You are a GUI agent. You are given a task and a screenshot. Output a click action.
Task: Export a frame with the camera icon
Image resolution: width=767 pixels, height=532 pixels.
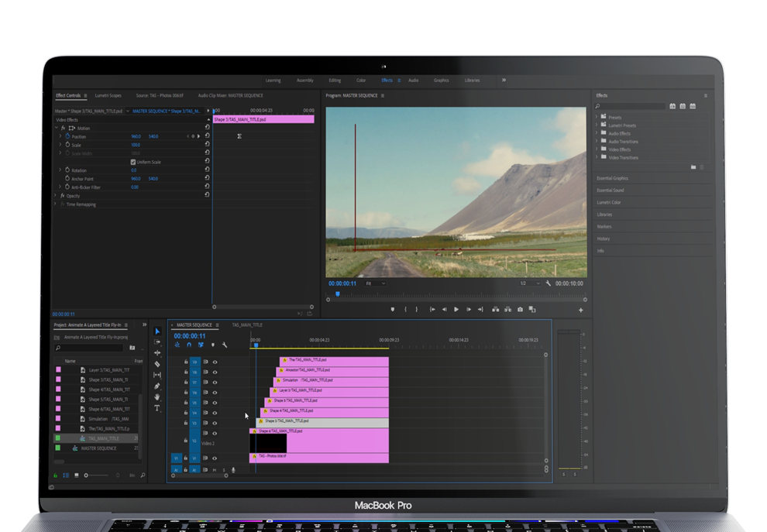[x=520, y=310]
